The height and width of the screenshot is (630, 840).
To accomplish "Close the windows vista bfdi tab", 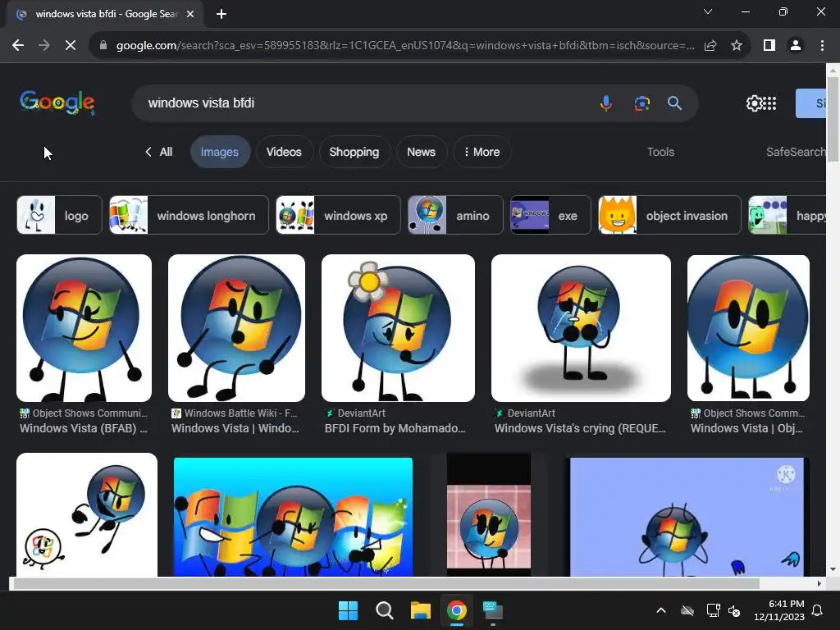I will tap(190, 14).
